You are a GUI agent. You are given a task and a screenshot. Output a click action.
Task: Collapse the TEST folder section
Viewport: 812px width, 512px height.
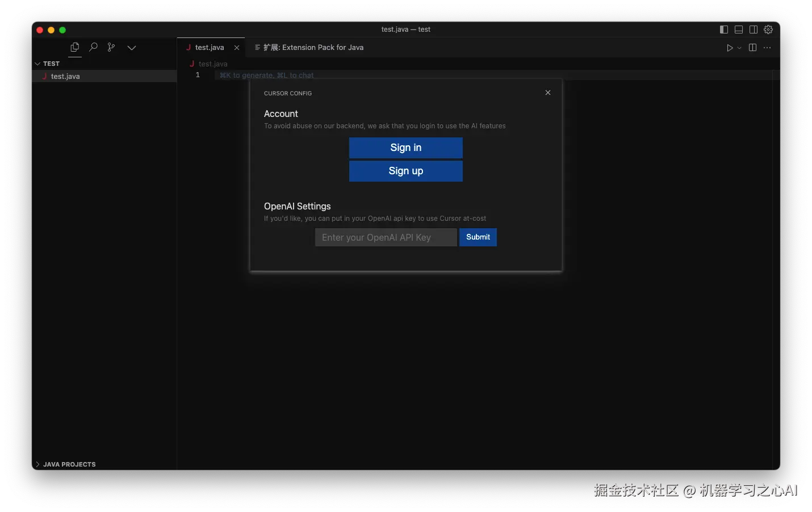tap(104, 64)
